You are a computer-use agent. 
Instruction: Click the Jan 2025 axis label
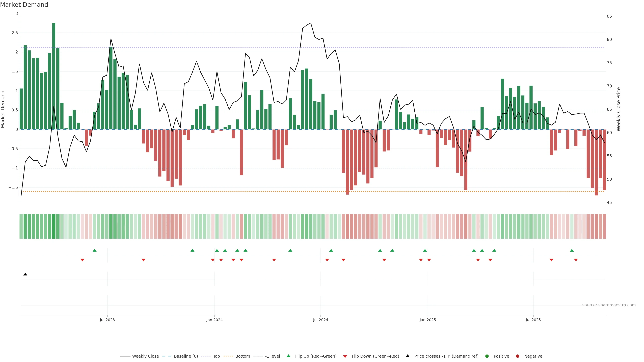coord(427,320)
